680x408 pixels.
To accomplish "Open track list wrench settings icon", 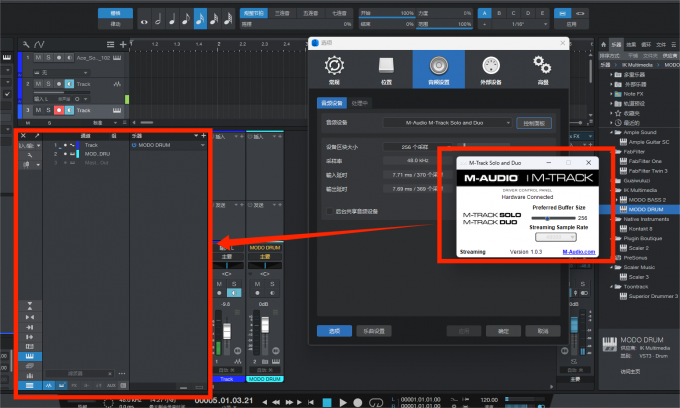I will click(26, 44).
